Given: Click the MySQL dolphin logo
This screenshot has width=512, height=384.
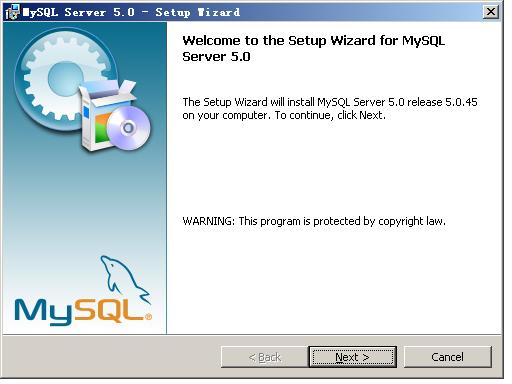Looking at the screenshot, I should 125,278.
